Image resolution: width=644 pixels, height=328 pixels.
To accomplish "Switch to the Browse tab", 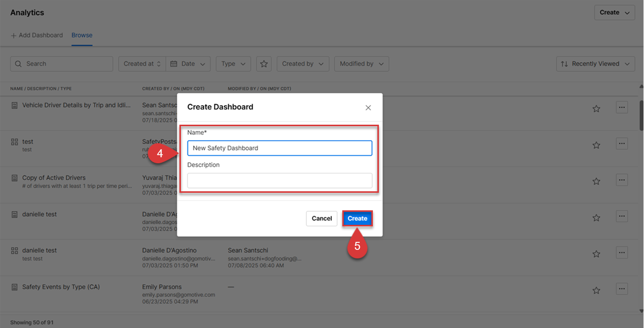I will click(82, 35).
